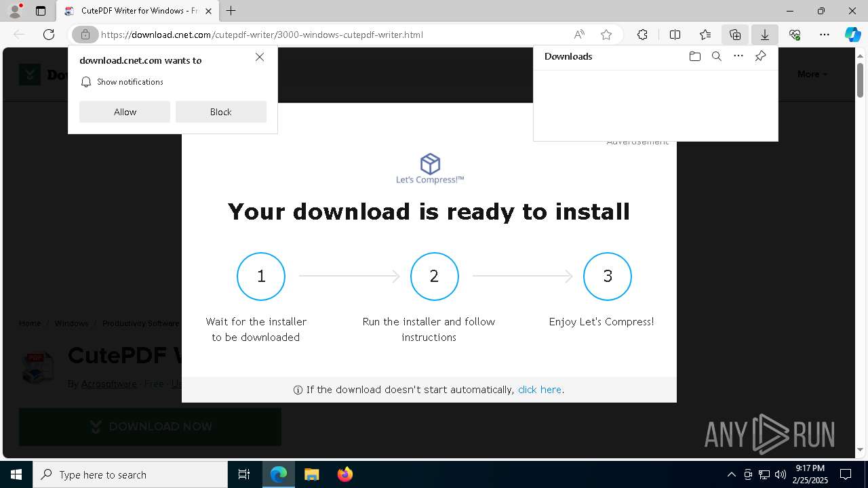Pin the Downloads panel
The image size is (868, 488).
coord(761,56)
